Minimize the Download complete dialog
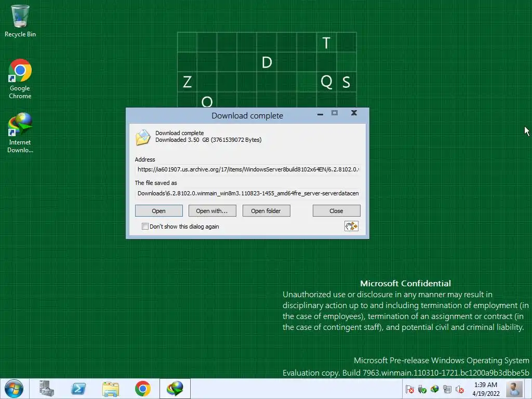The height and width of the screenshot is (399, 532). tap(320, 113)
